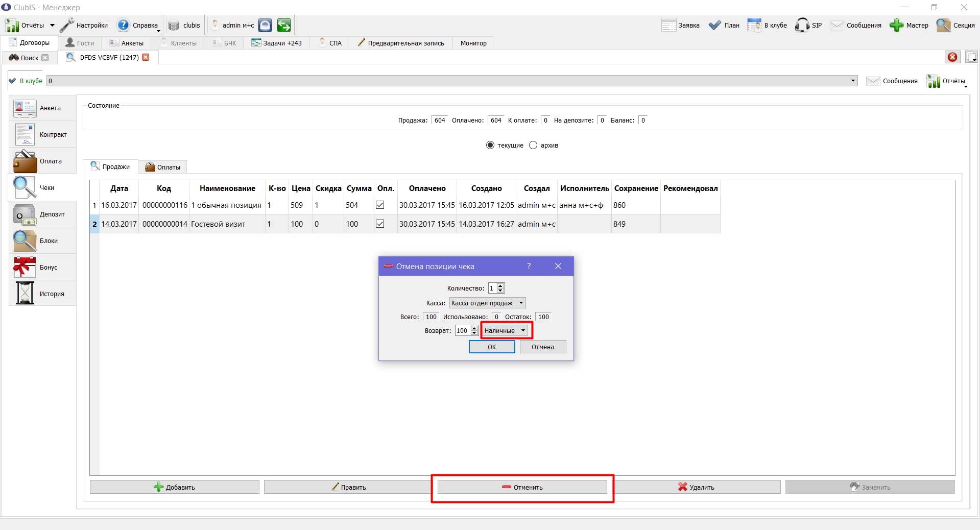Select the текущие radio button
The width and height of the screenshot is (980, 530).
490,145
